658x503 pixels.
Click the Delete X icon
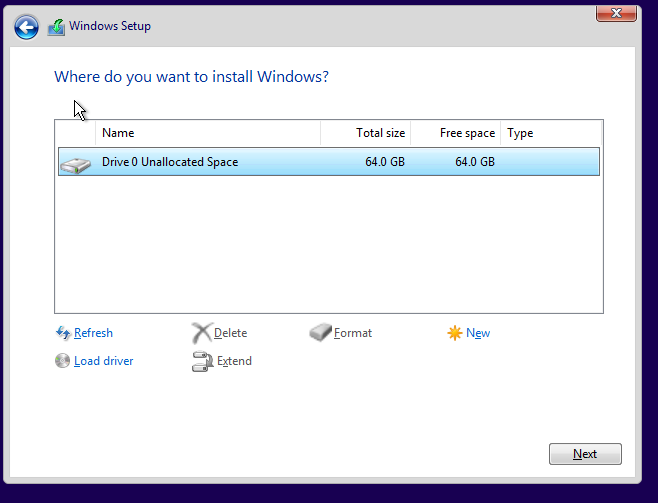pos(202,333)
